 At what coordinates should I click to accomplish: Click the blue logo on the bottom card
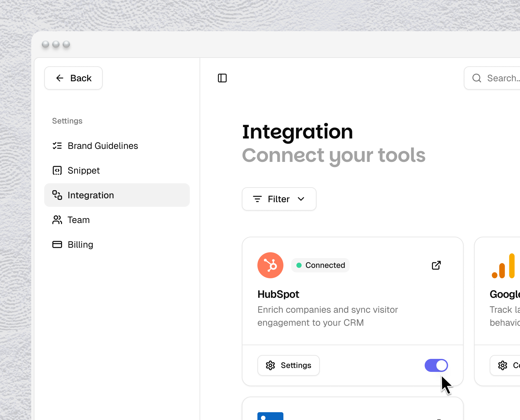click(270, 416)
